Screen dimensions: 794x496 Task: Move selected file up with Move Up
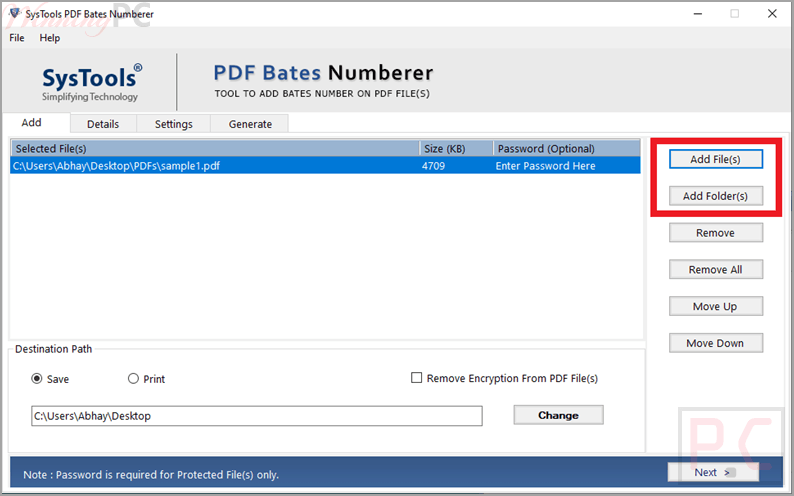(x=716, y=306)
